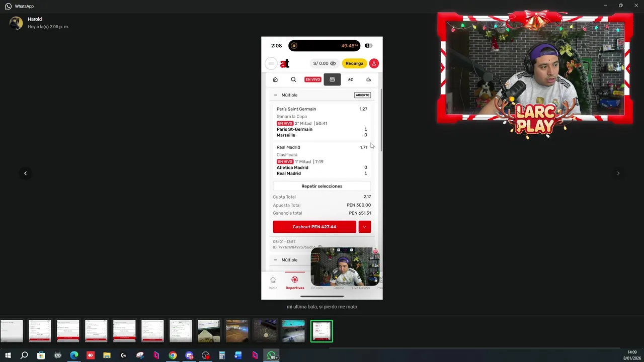Tap the Cashout PEN 427.44 button
Viewport: 644px width, 362px height.
click(314, 227)
